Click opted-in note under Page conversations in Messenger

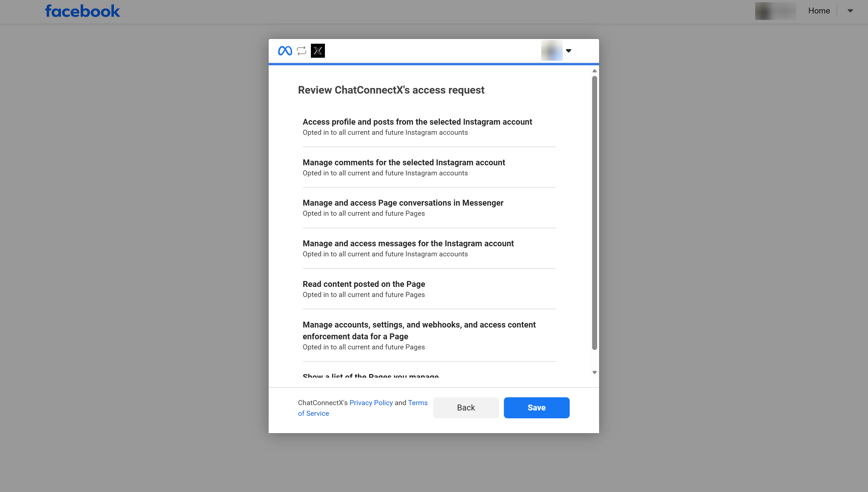363,213
